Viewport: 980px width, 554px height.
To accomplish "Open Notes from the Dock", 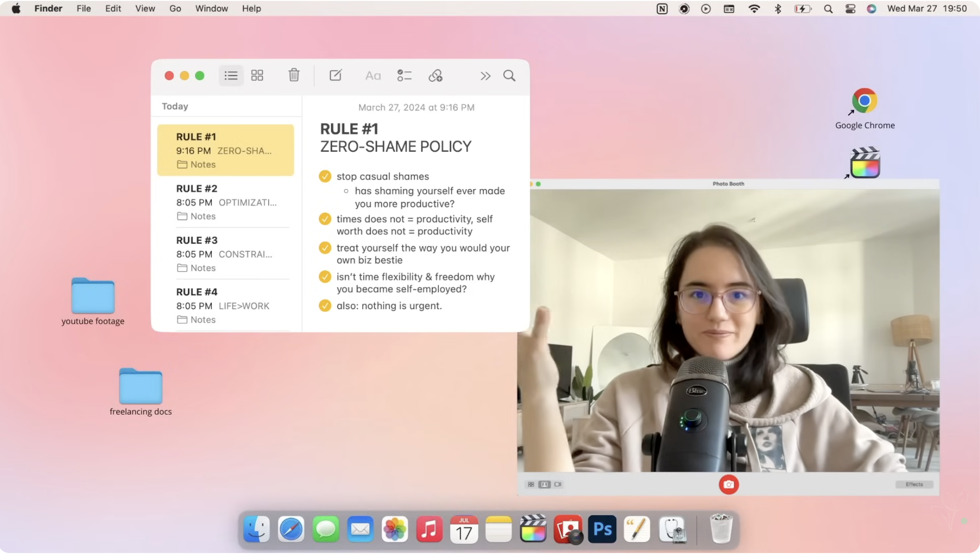I will tap(499, 529).
